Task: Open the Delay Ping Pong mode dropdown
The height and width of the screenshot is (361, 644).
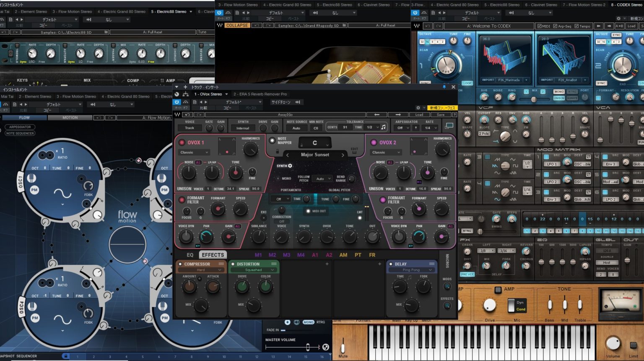Action: coord(411,270)
